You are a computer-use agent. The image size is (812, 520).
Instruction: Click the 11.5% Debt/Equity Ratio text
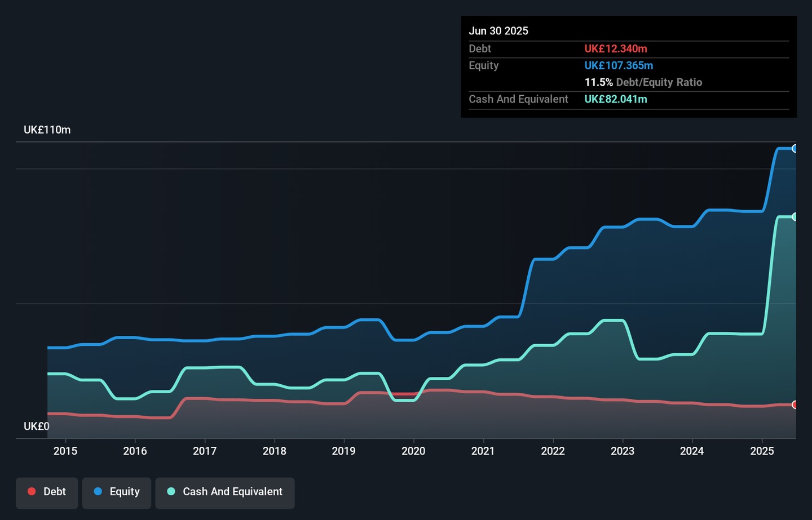click(643, 82)
